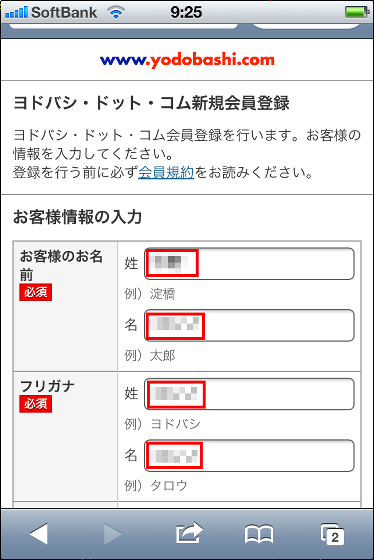Tap the SoftBank carrier label
This screenshot has height=560, width=374.
(64, 13)
